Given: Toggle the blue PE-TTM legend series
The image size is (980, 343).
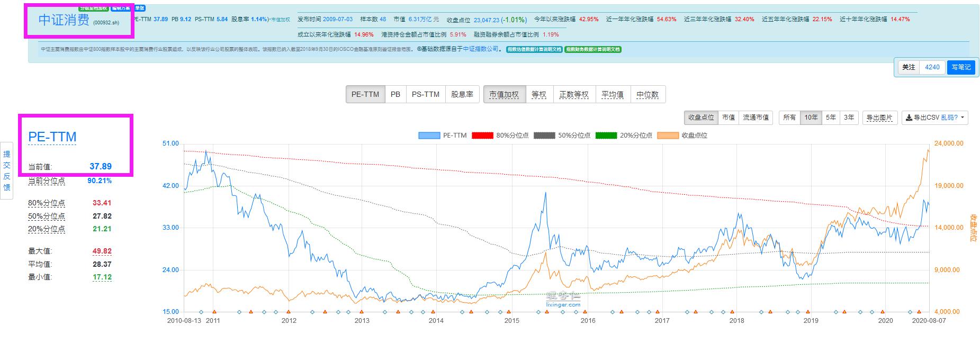Looking at the screenshot, I should pos(443,135).
